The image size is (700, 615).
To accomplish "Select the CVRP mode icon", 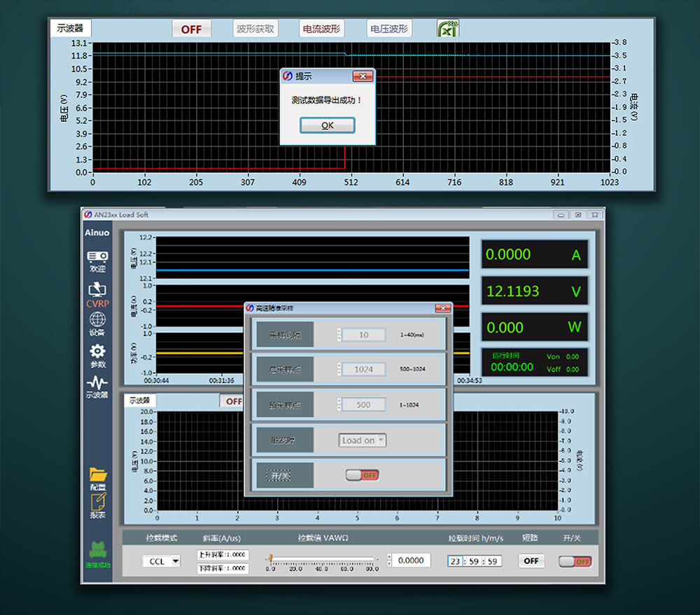I will tap(97, 293).
